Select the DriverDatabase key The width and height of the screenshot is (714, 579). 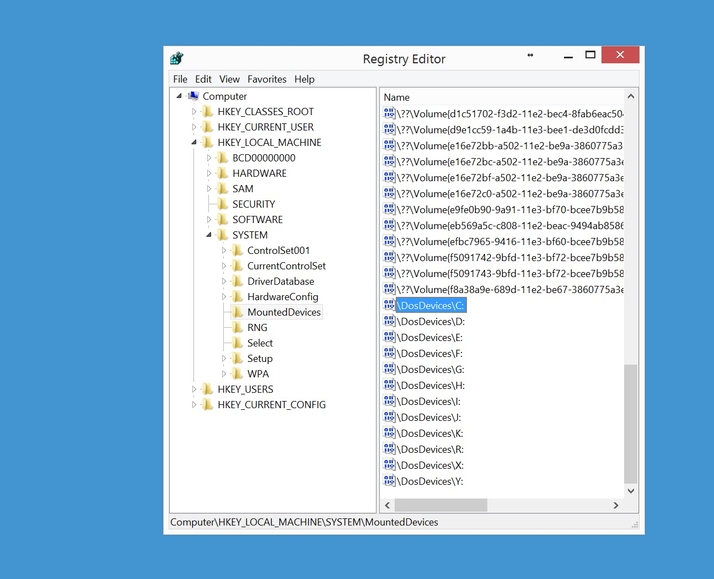pos(280,281)
